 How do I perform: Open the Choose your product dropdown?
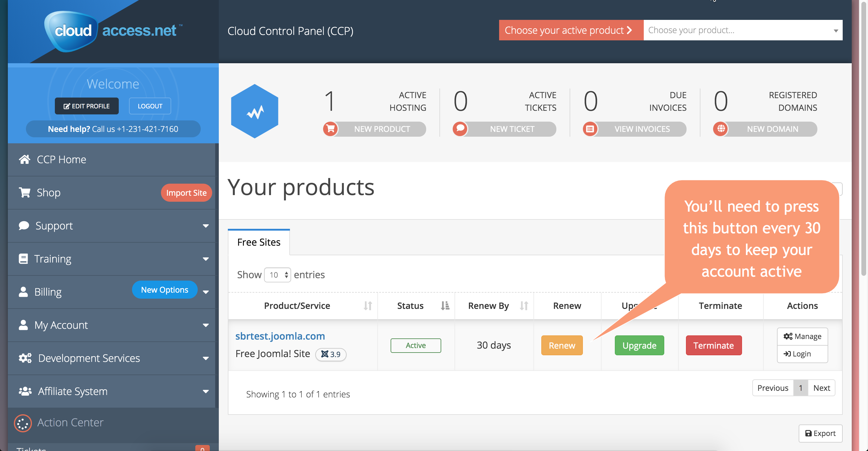point(743,30)
